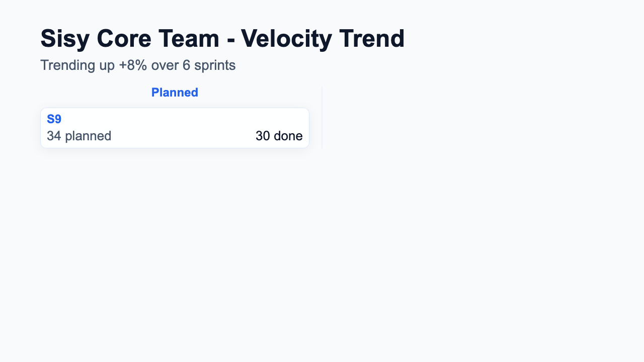The width and height of the screenshot is (644, 362).
Task: Click the blue "S9" sprint label
Action: click(54, 119)
